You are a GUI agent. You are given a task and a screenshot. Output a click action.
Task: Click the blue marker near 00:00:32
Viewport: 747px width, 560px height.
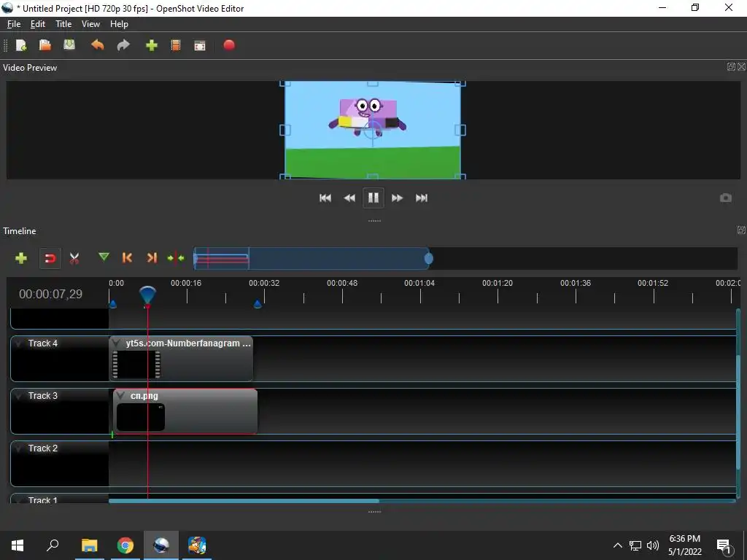tap(258, 304)
